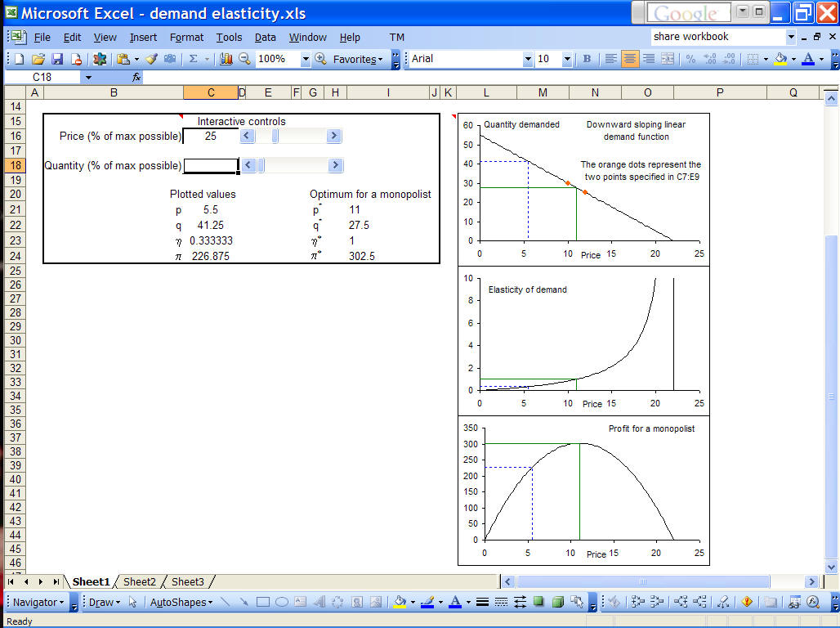840x628 pixels.
Task: Open the Data menu
Action: pyautogui.click(x=265, y=37)
